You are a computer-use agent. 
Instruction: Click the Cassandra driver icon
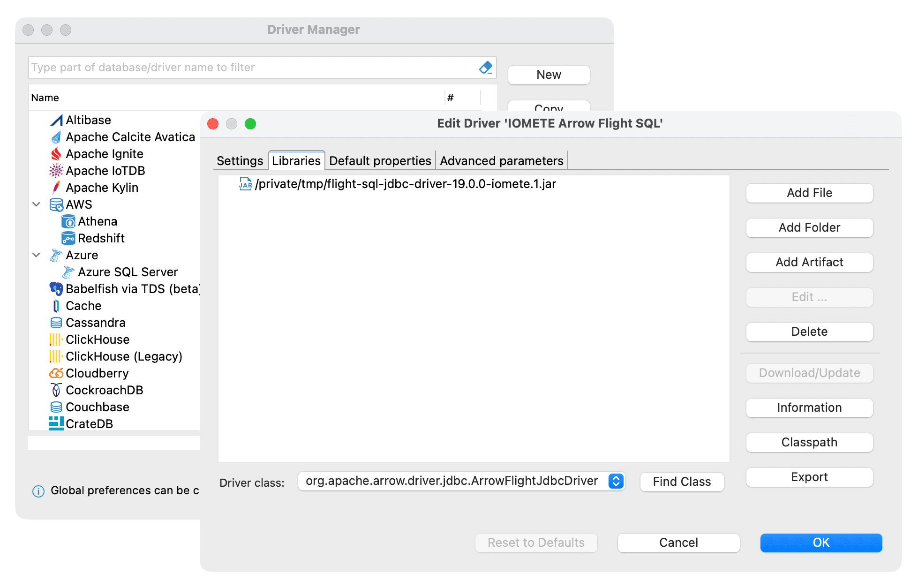pyautogui.click(x=56, y=323)
